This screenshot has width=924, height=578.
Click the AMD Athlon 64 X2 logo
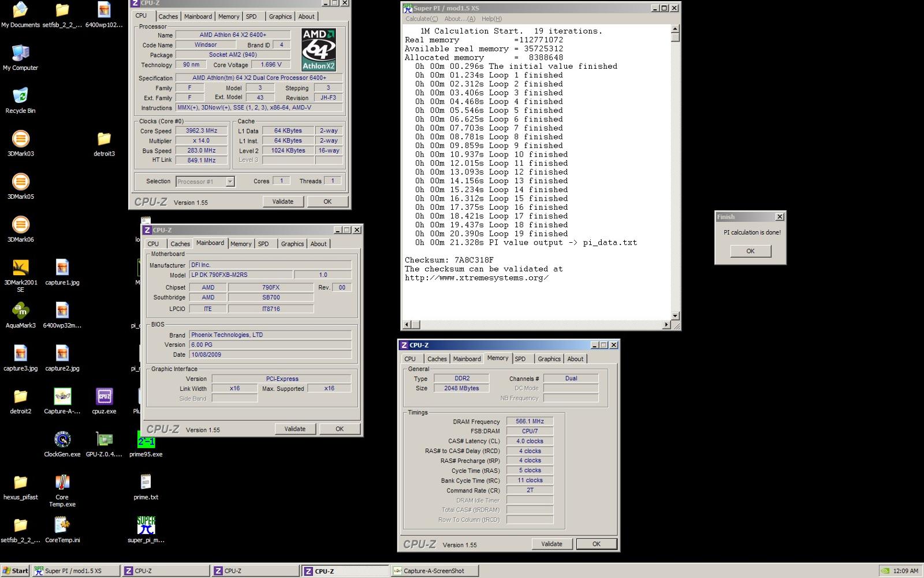pos(319,50)
